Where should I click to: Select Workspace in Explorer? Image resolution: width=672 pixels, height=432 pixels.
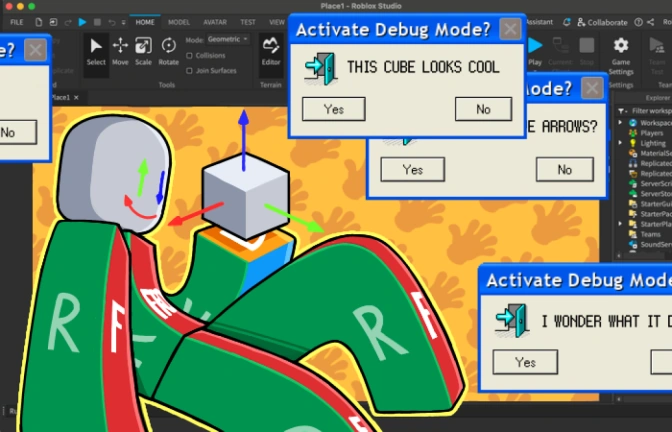click(650, 123)
